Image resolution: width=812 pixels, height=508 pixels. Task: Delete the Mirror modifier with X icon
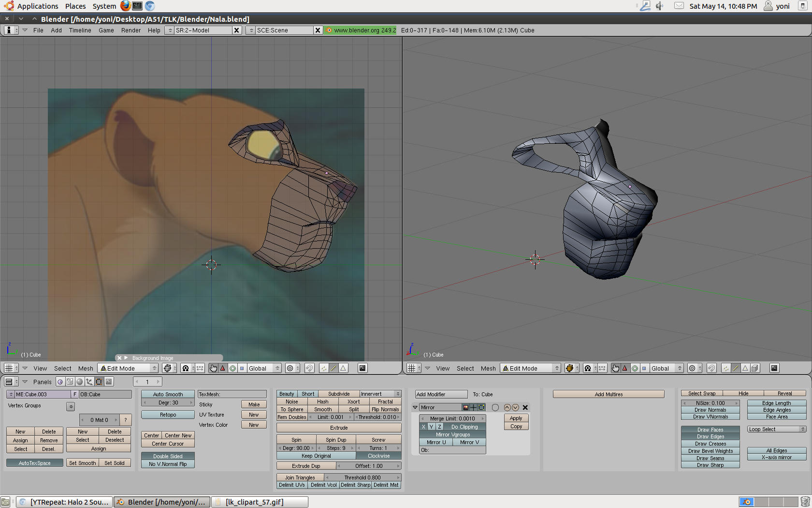pos(525,407)
